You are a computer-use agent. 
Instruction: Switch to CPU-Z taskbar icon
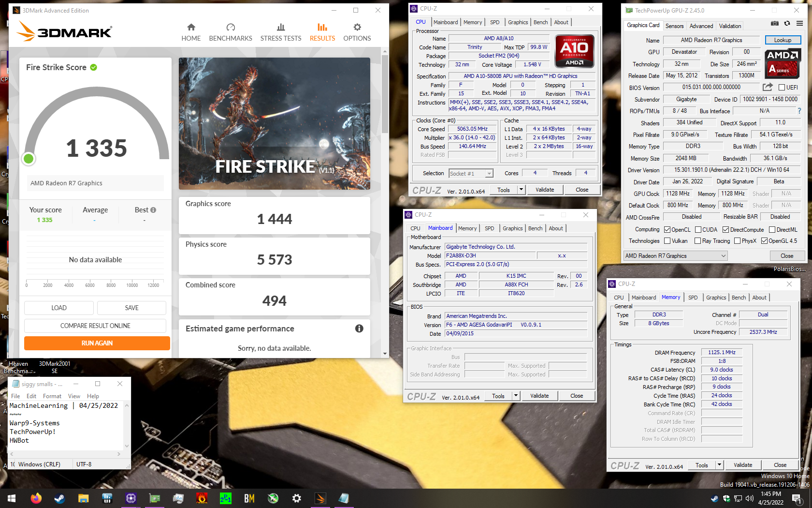130,498
